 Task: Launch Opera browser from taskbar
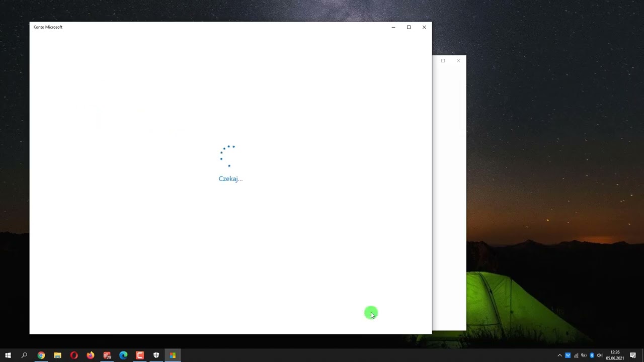pyautogui.click(x=74, y=355)
